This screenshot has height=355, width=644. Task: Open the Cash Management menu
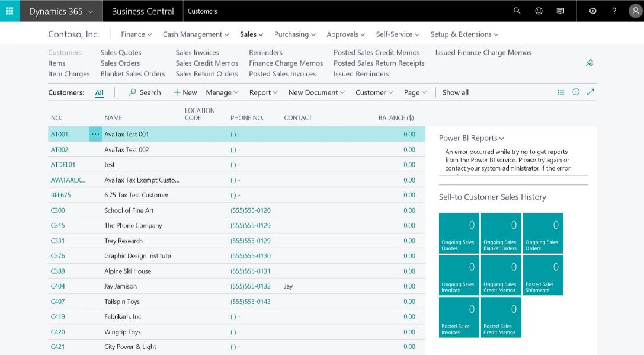coord(196,34)
